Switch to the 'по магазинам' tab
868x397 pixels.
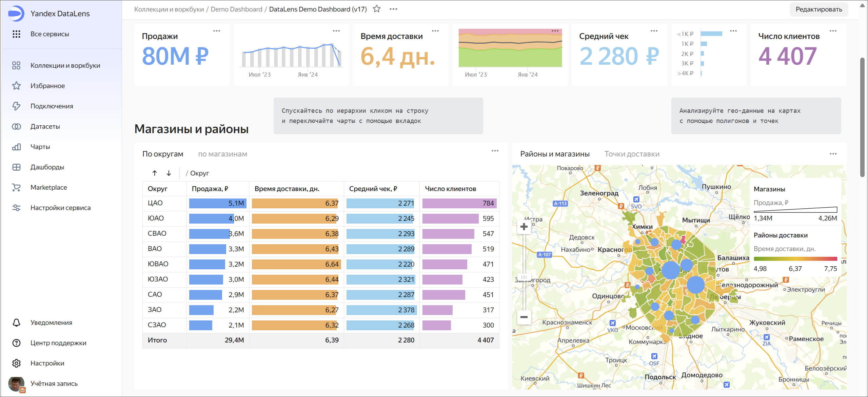[x=222, y=154]
